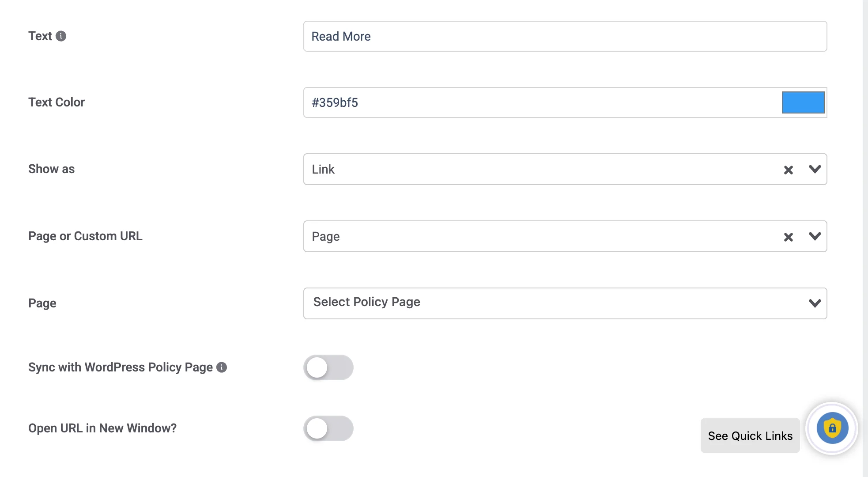Clear the Page or Custom URL selection
Viewport: 868px width, 477px height.
[x=788, y=237]
